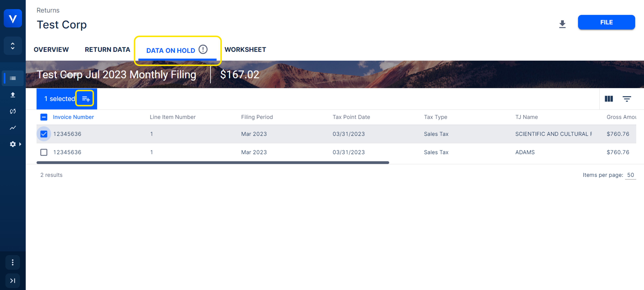Expand the sidebar with the arrow-bar icon
The height and width of the screenshot is (290, 644).
pos(13,280)
